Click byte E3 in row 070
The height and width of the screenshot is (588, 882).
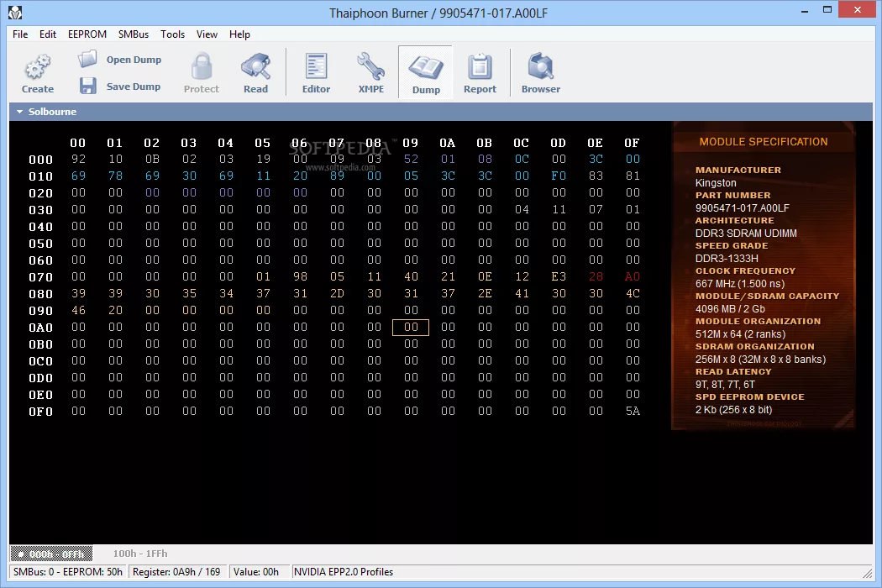click(559, 277)
